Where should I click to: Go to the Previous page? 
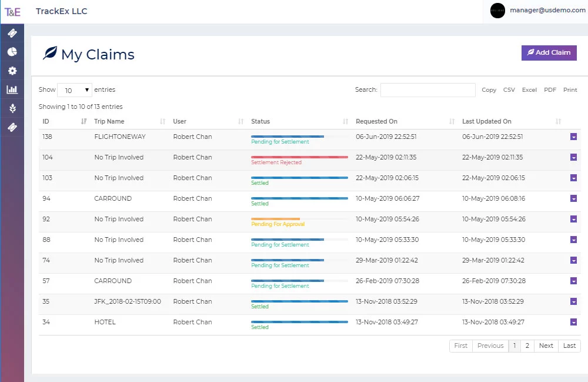(490, 346)
